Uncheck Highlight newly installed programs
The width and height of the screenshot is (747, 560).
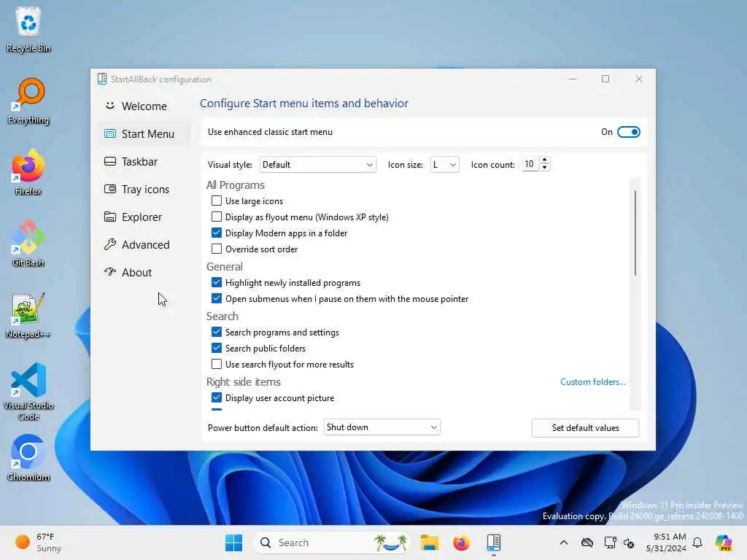216,282
